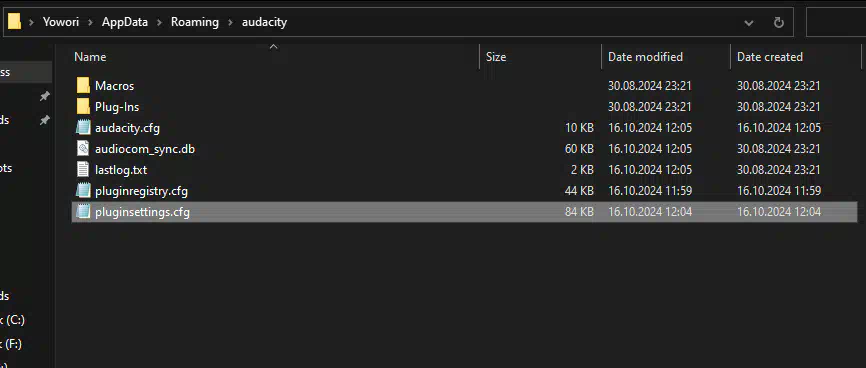Expand the chevron after Yowori breadcrumb
866x368 pixels.
click(x=91, y=23)
